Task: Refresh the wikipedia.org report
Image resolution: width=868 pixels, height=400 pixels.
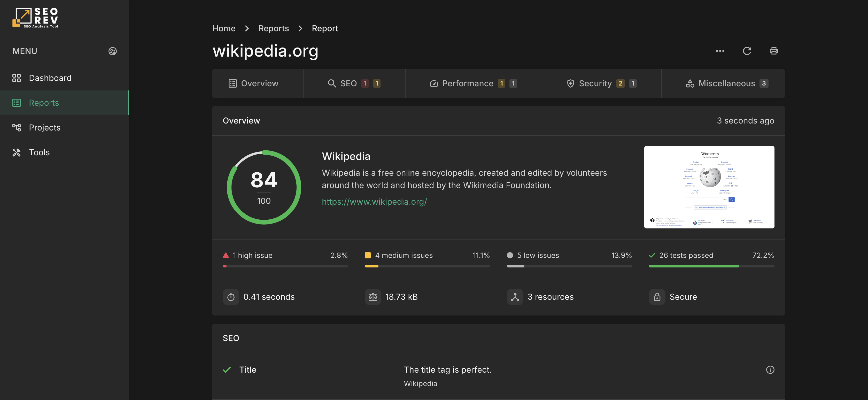Action: click(747, 51)
